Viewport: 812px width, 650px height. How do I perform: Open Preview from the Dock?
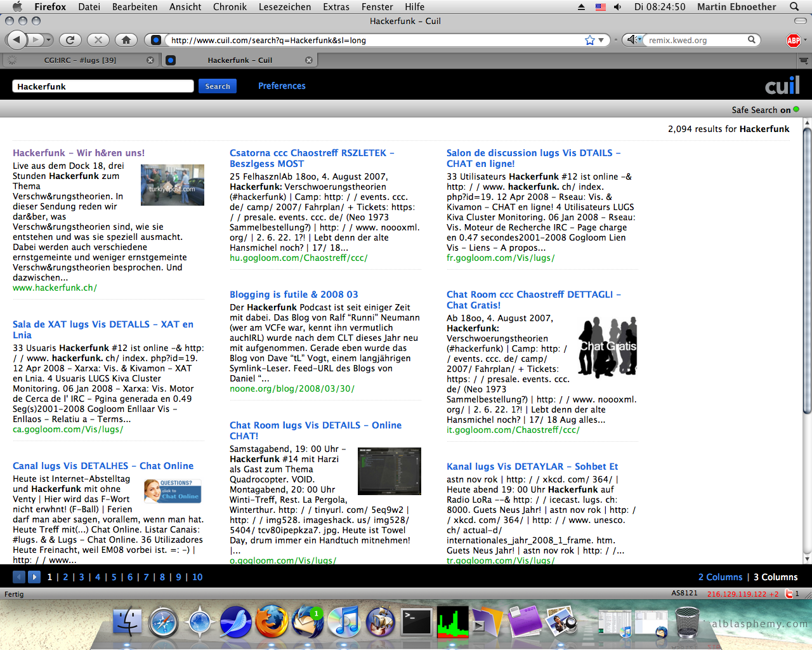561,621
